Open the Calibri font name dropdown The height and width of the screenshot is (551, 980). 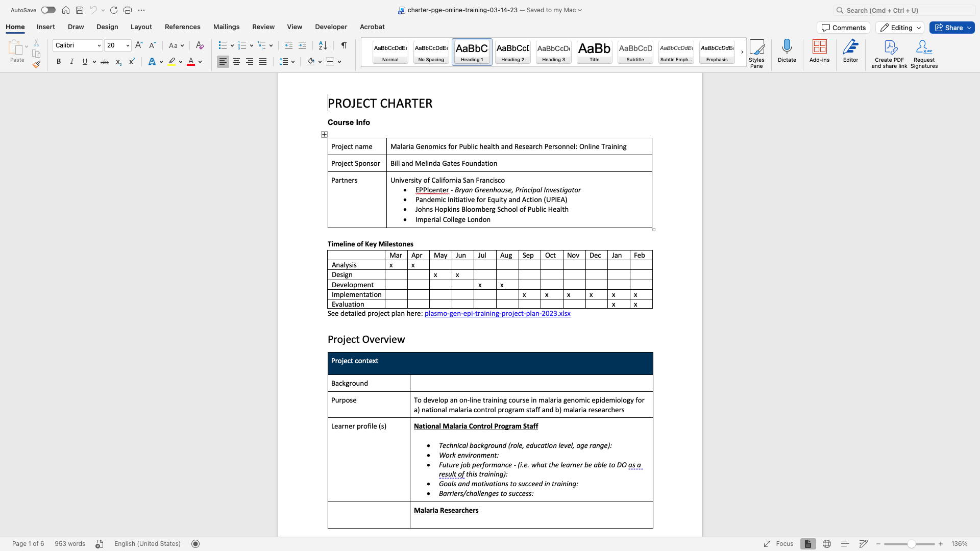(99, 45)
